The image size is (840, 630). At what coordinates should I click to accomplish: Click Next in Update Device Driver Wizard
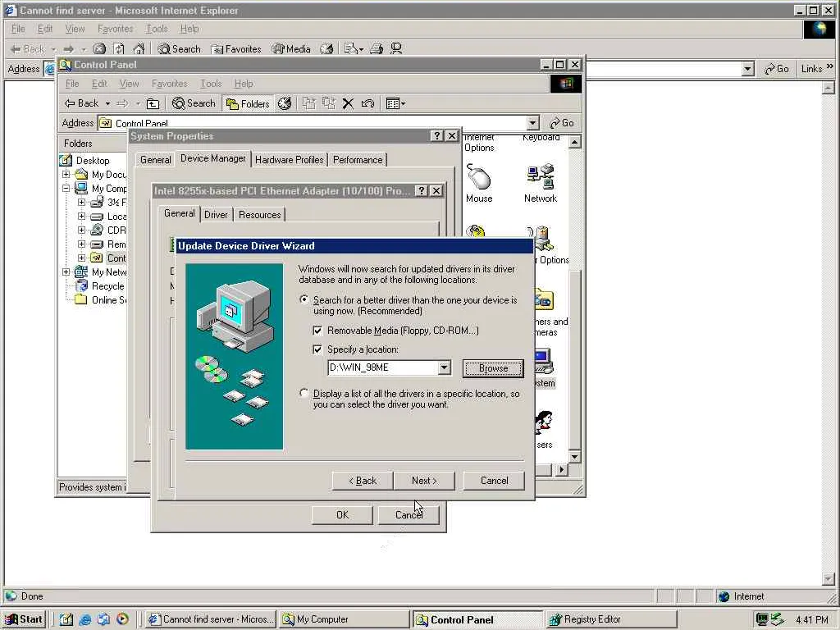[424, 481]
